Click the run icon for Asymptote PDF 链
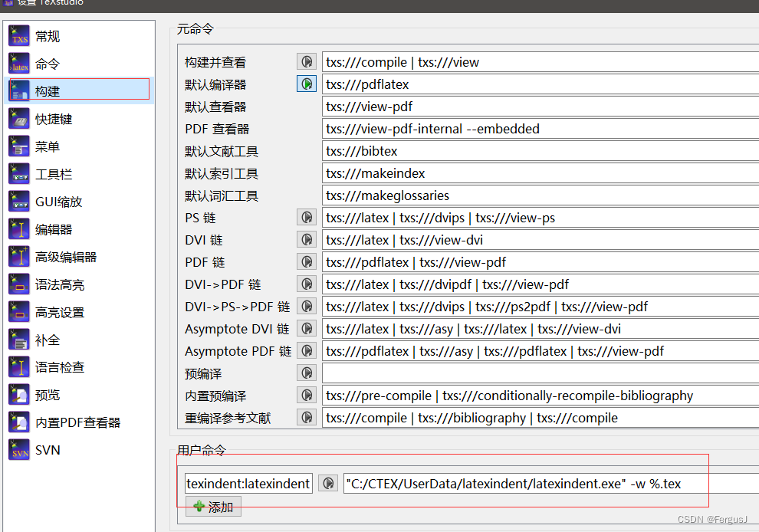The width and height of the screenshot is (759, 532). (307, 351)
